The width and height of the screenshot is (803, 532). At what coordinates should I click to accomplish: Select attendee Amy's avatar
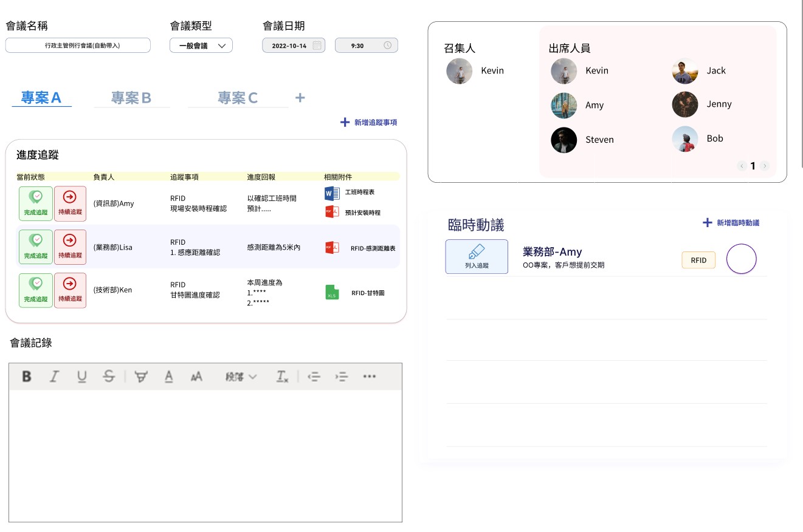(563, 105)
